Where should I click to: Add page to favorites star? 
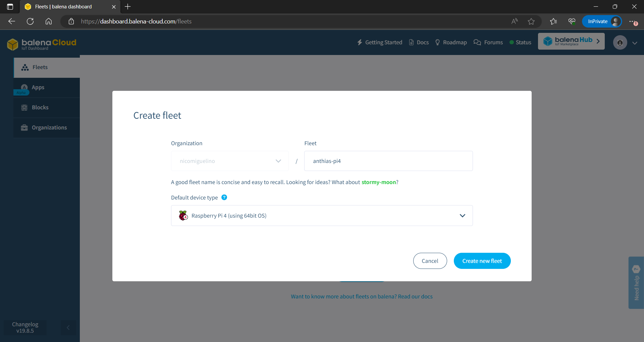[531, 21]
